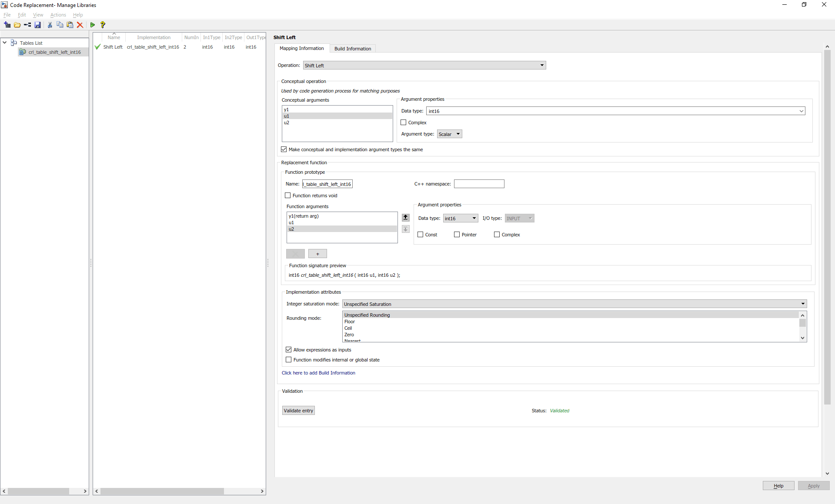Click the middle panel horizontal scrollbar
This screenshot has width=835, height=504.
pyautogui.click(x=162, y=491)
